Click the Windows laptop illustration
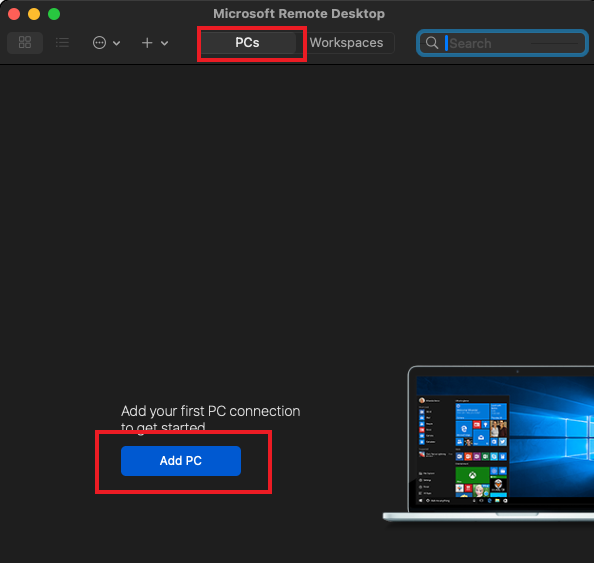The width and height of the screenshot is (594, 563). (x=489, y=443)
